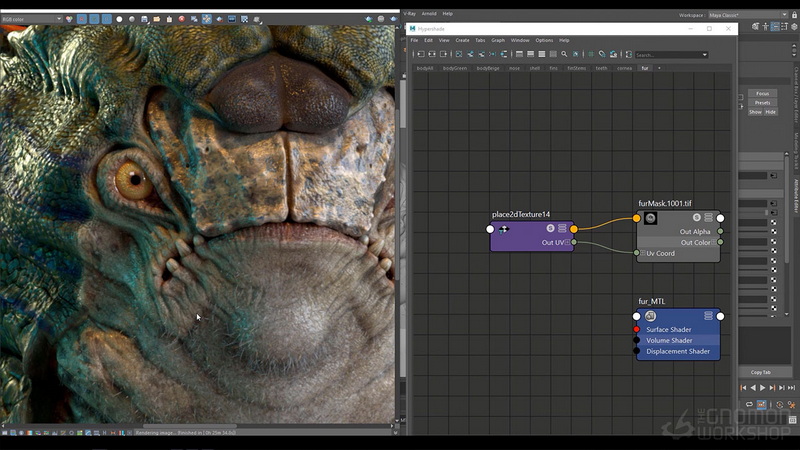The image size is (800, 450).
Task: Switch to bodyBeige graph tab
Action: (488, 68)
